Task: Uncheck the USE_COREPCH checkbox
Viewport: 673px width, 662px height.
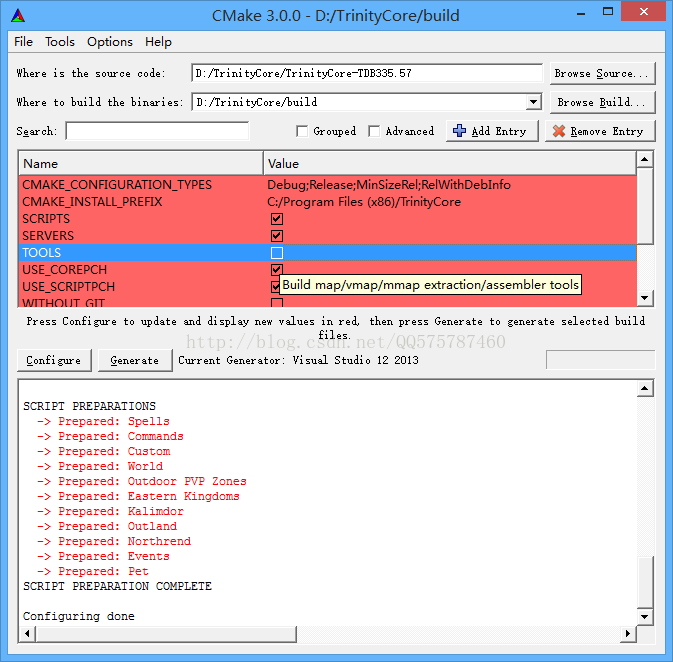Action: [277, 270]
